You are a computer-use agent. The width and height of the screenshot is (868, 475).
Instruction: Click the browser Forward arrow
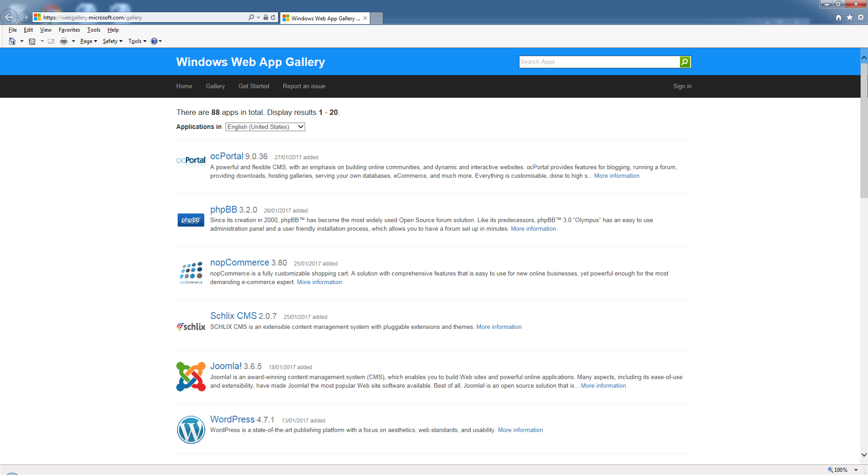25,17
